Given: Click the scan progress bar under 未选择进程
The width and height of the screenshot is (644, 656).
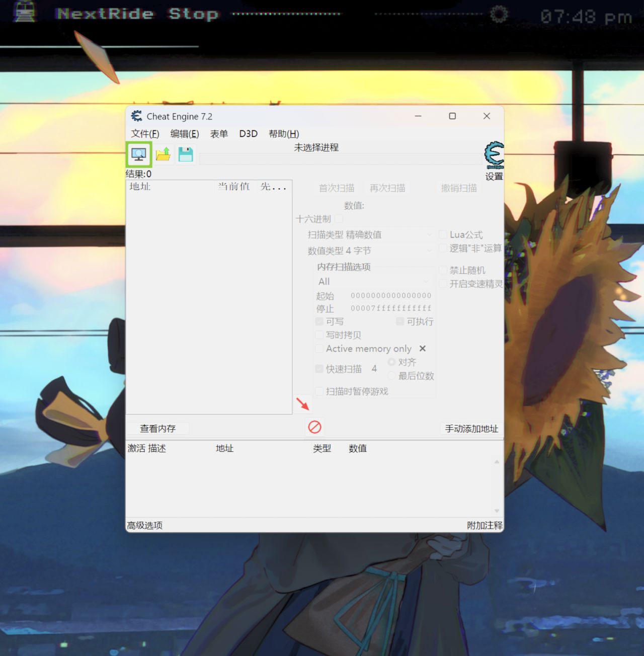Looking at the screenshot, I should coord(341,159).
